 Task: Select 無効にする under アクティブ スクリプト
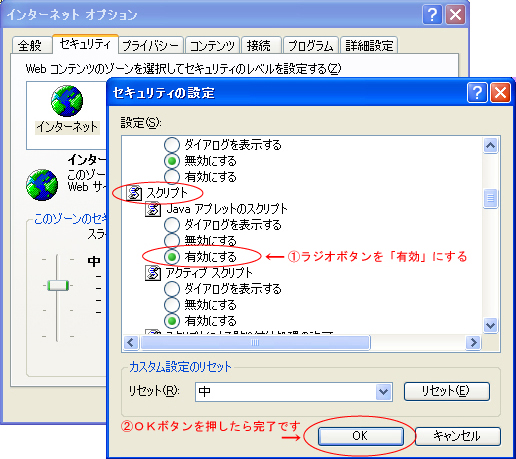tap(172, 305)
